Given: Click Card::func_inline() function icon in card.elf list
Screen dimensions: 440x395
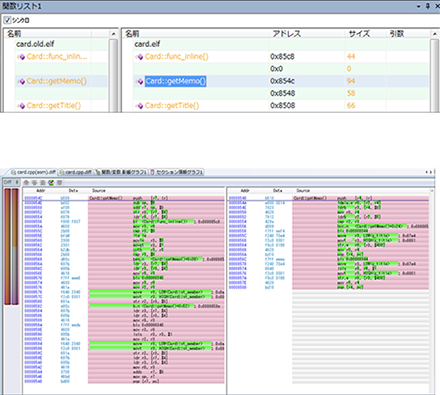Looking at the screenshot, I should (x=140, y=57).
